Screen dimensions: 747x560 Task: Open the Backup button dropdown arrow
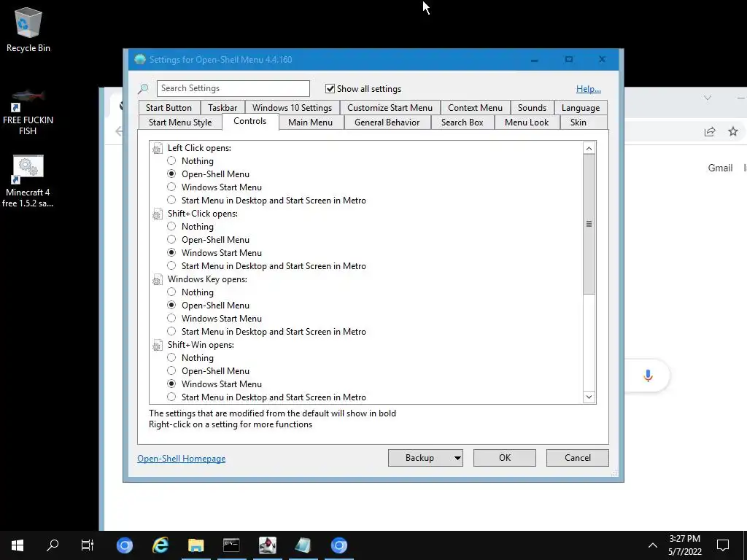pos(457,458)
